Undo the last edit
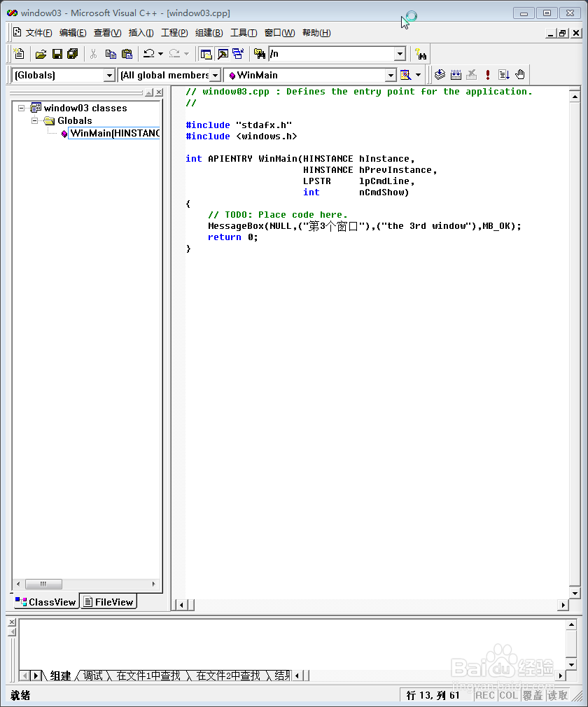588x707 pixels. (x=148, y=53)
